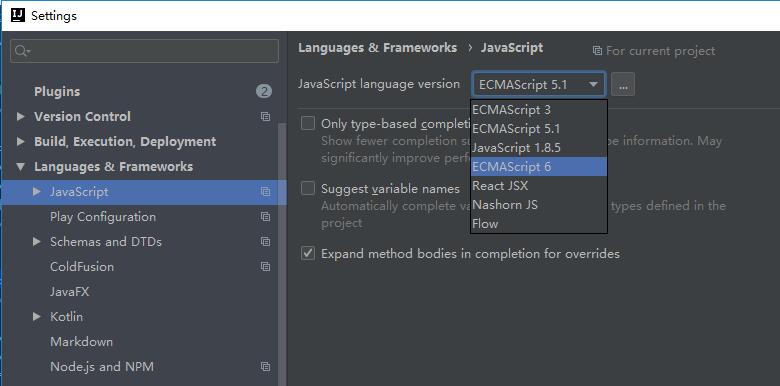Expand Build, Execution, Deployment node arrow
780x386 pixels.
point(20,141)
